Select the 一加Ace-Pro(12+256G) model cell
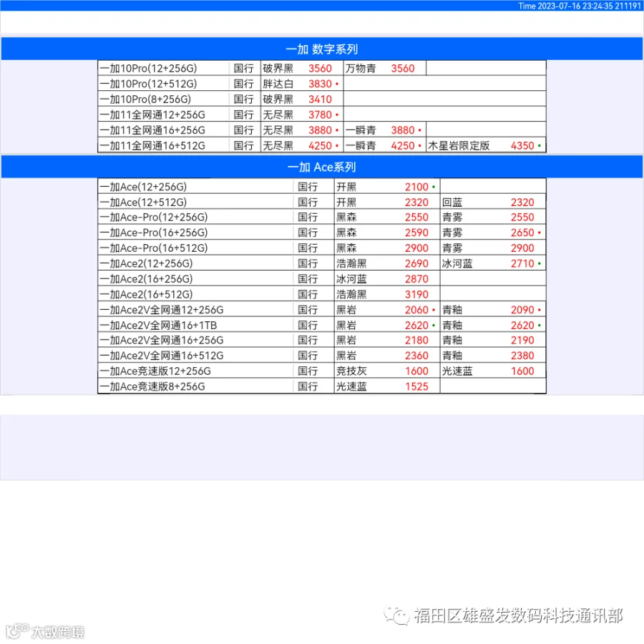The width and height of the screenshot is (644, 644). (196, 218)
